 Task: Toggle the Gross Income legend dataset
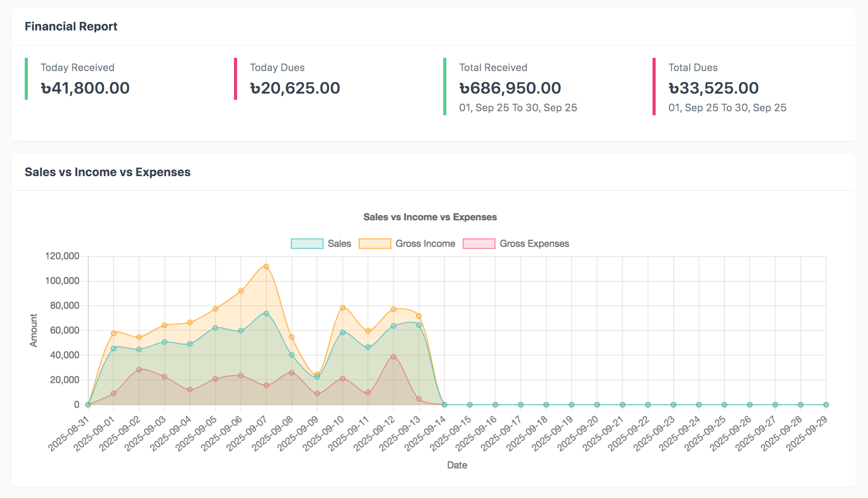tap(425, 244)
